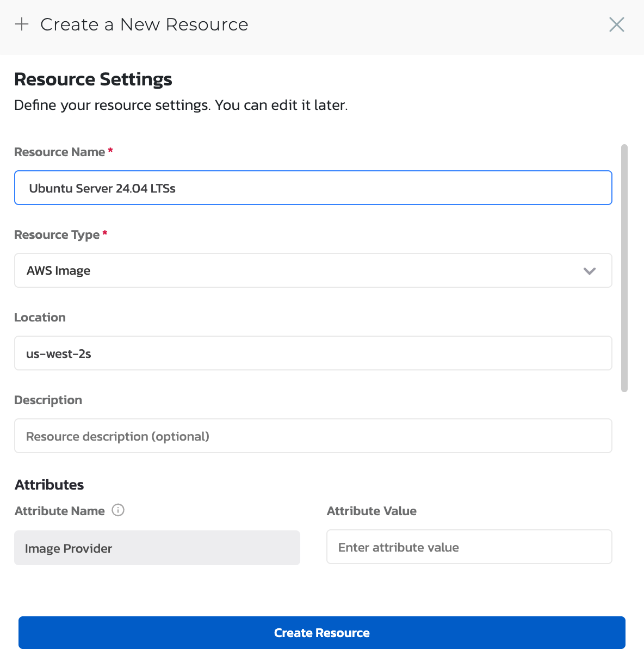Image resolution: width=644 pixels, height=668 pixels.
Task: Click the Attributes section heading
Action: tap(49, 485)
